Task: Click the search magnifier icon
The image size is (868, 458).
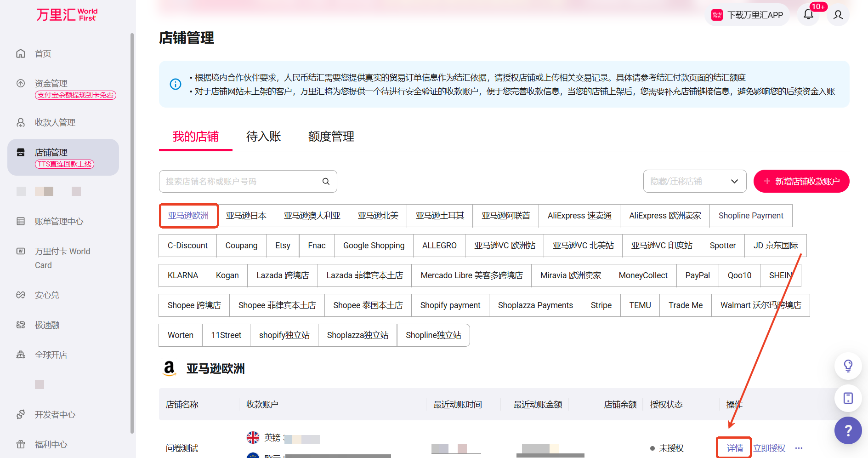Action: [326, 182]
